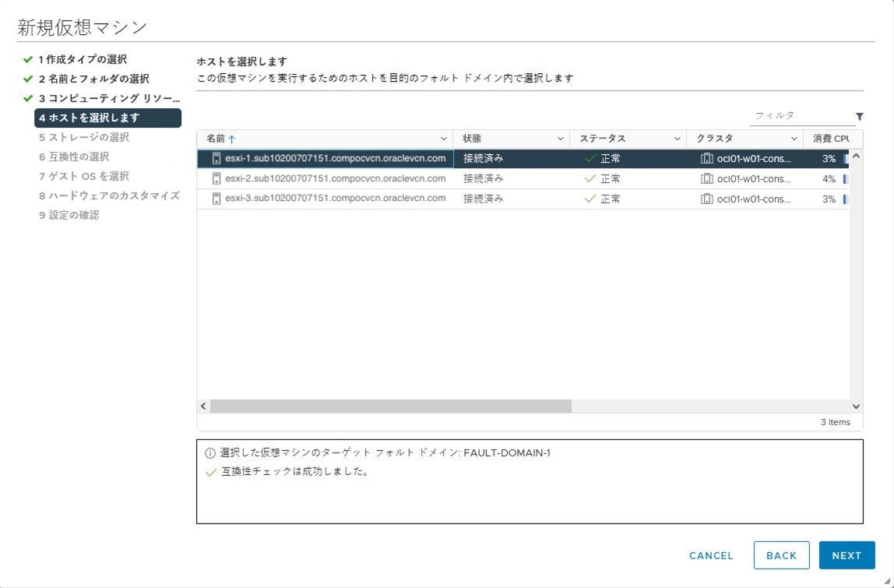Click green status check in esxi-3 row

click(590, 199)
